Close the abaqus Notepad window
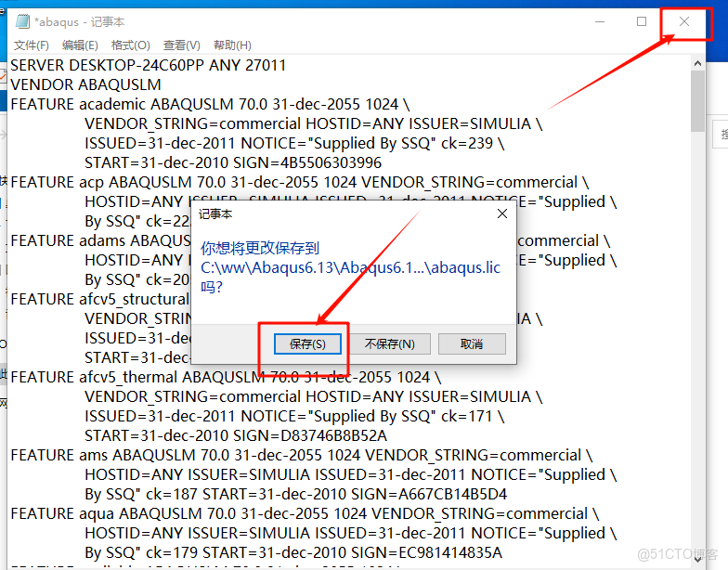Image resolution: width=728 pixels, height=570 pixels. click(683, 21)
